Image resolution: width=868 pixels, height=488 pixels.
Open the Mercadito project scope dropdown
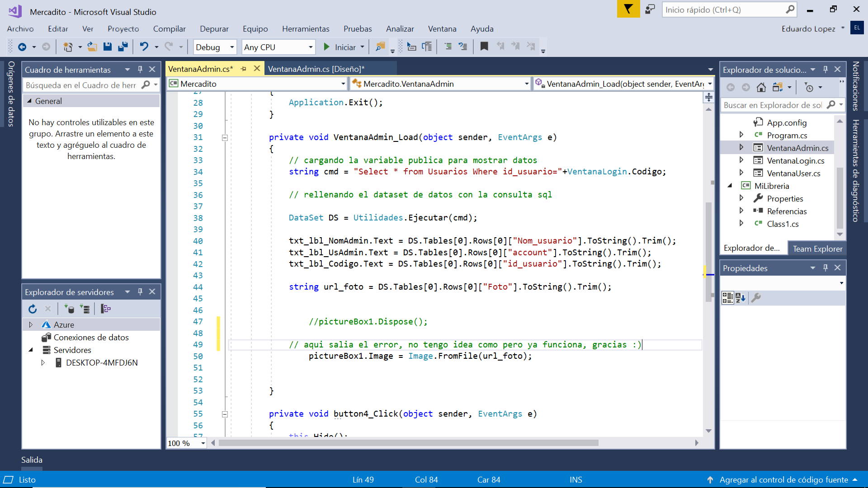coord(343,84)
